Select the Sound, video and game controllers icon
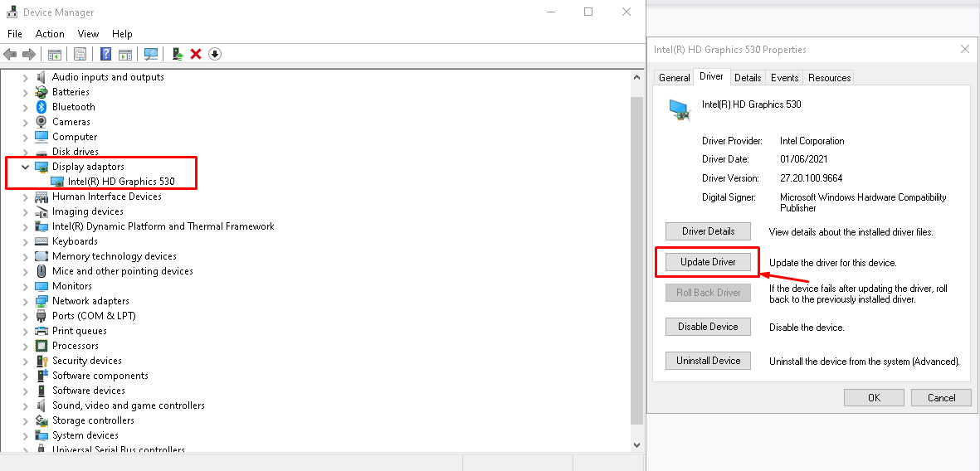This screenshot has width=980, height=471. [x=41, y=405]
